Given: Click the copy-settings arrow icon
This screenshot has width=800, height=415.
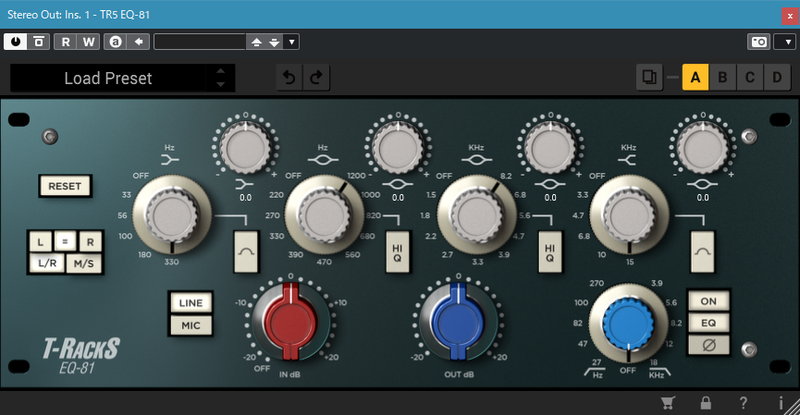Looking at the screenshot, I should [x=138, y=42].
